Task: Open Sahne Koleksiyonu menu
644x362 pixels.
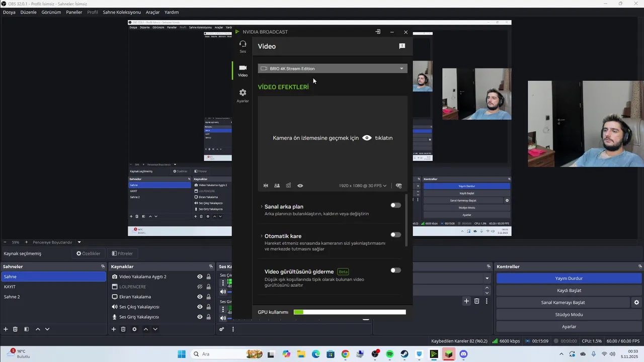Action: point(122,12)
